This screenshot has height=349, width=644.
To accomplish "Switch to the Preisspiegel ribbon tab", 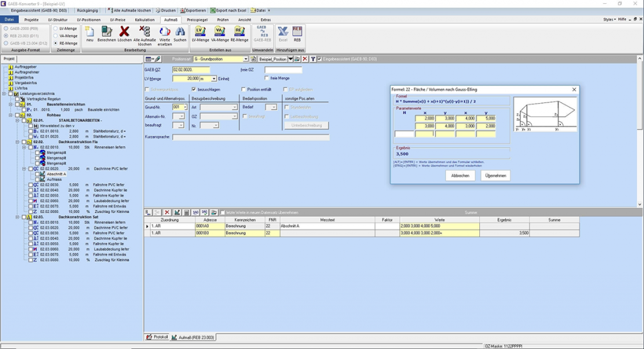I will [197, 19].
